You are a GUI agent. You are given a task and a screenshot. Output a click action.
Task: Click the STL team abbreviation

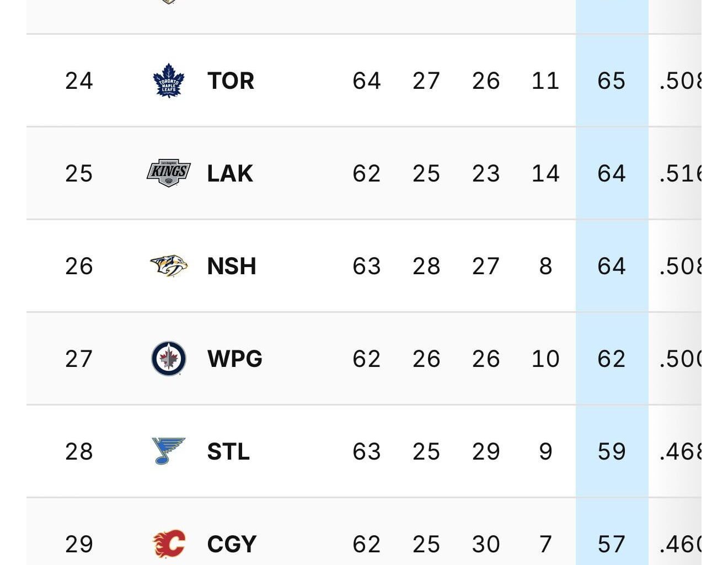[x=228, y=451]
